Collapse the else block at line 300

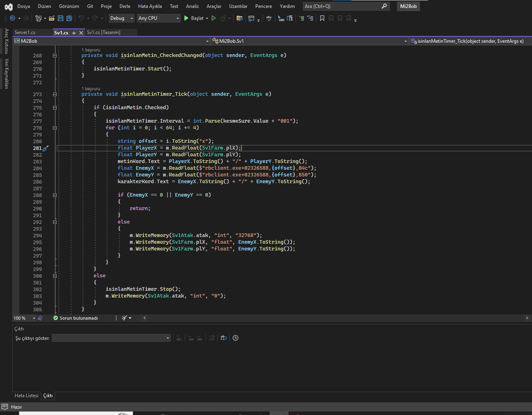55,276
